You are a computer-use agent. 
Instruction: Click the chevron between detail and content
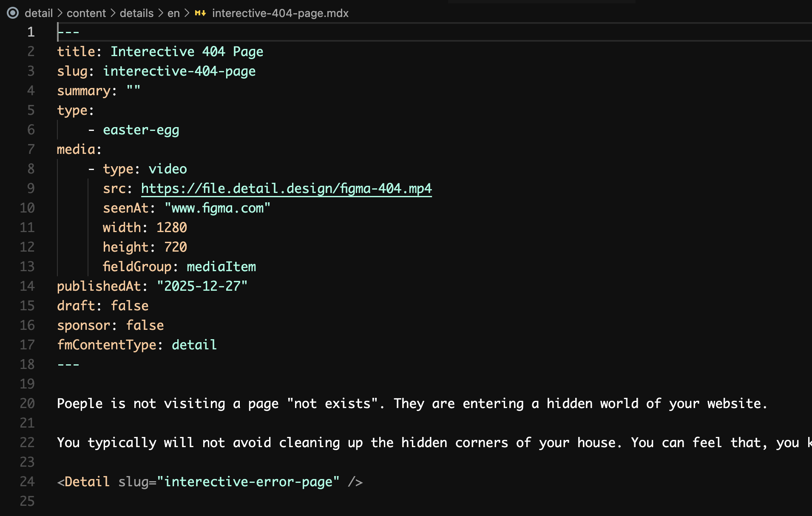60,13
